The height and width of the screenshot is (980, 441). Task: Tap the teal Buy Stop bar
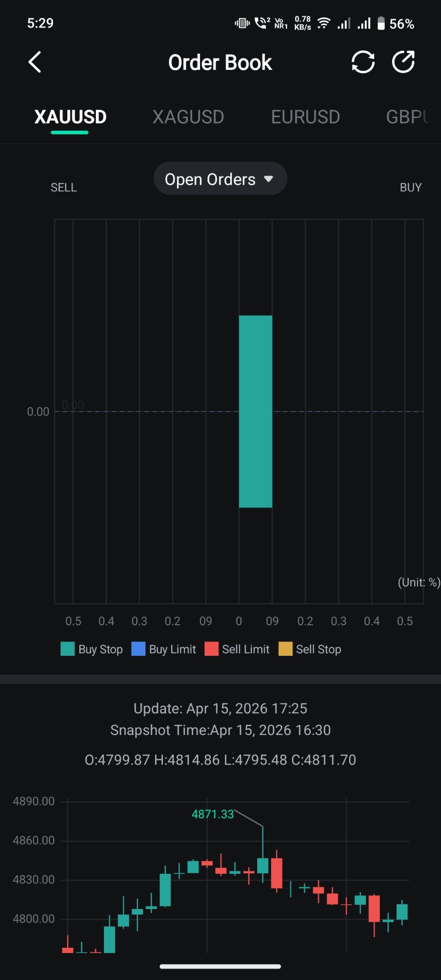(x=255, y=411)
